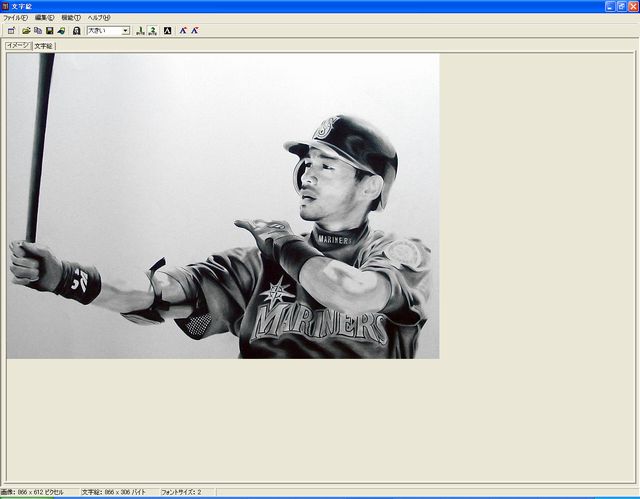This screenshot has width=640, height=499.
Task: Open the ヘルプ(H) menu
Action: 99,18
